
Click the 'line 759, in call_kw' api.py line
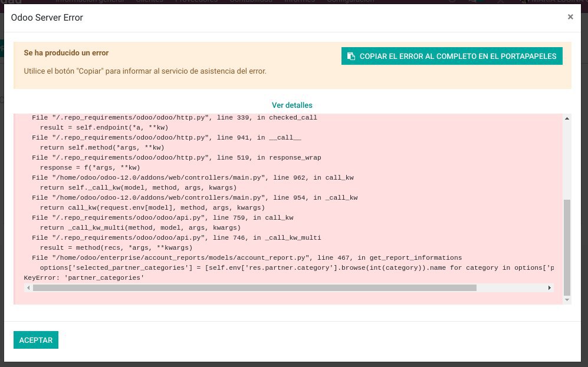point(162,217)
